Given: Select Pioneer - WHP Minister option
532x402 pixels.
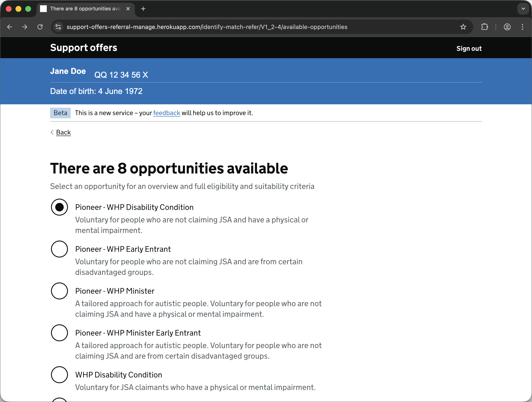Looking at the screenshot, I should pos(59,291).
